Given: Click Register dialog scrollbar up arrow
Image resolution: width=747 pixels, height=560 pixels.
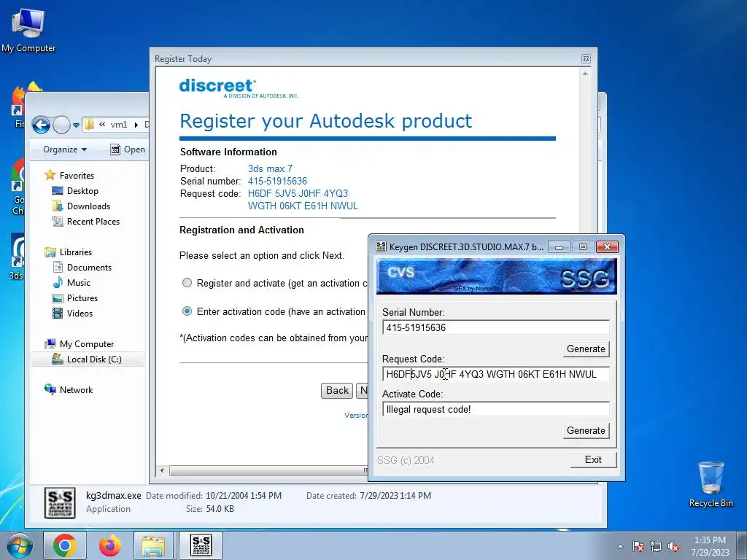Looking at the screenshot, I should coord(585,74).
